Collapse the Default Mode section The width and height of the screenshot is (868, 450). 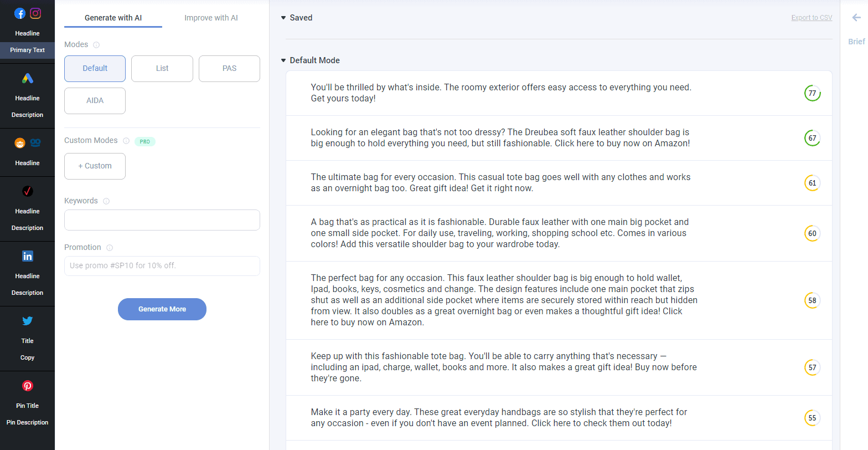tap(283, 60)
